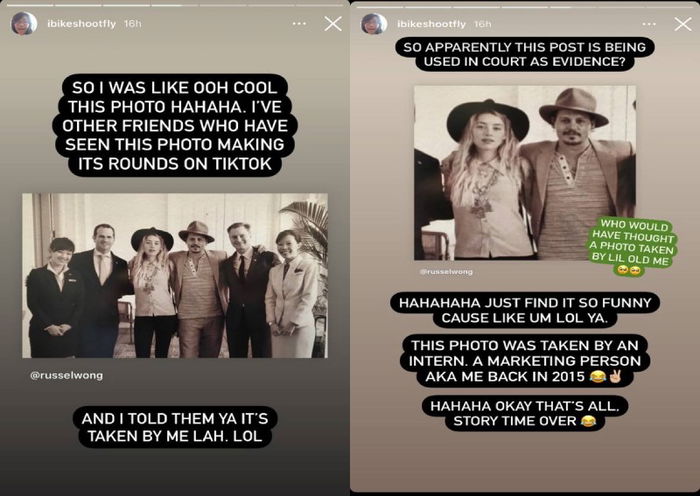Close the right story with X
This screenshot has width=700, height=496.
(683, 24)
